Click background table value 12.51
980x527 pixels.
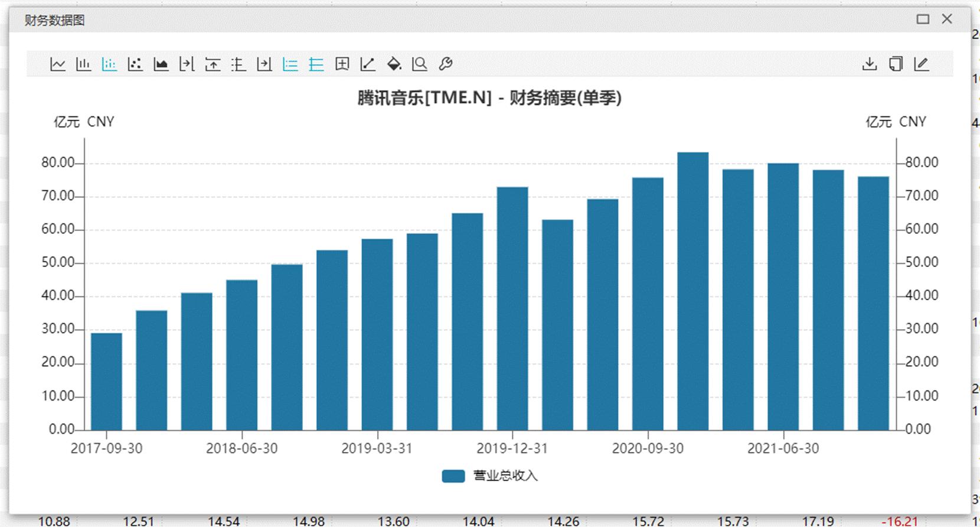click(138, 521)
